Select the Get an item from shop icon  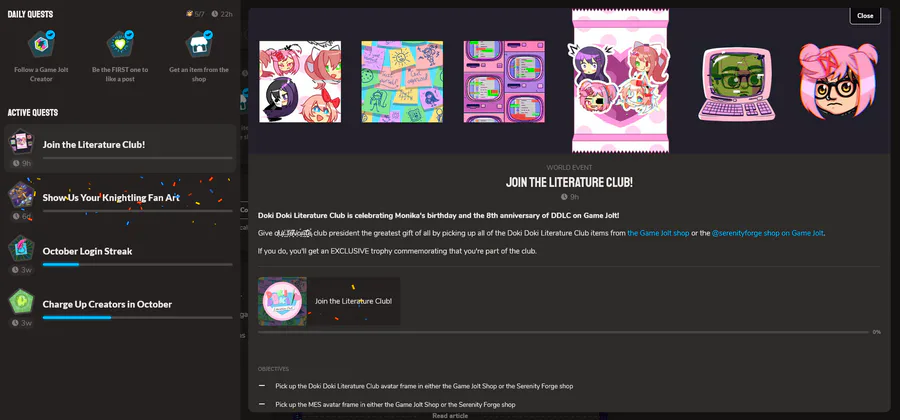pos(199,44)
